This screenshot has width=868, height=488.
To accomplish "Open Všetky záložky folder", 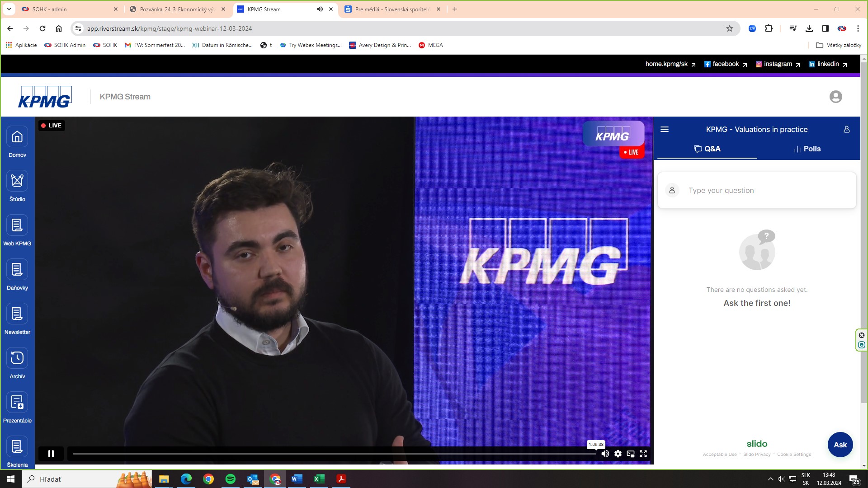I will pyautogui.click(x=838, y=45).
